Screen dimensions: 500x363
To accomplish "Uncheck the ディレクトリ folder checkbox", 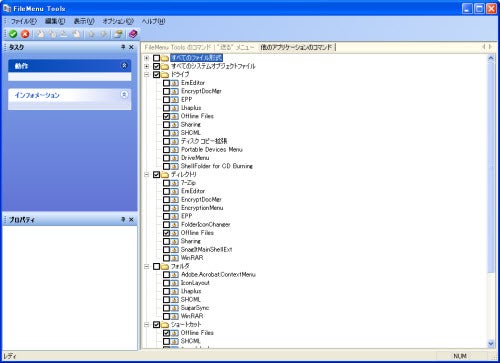I will pyautogui.click(x=156, y=175).
